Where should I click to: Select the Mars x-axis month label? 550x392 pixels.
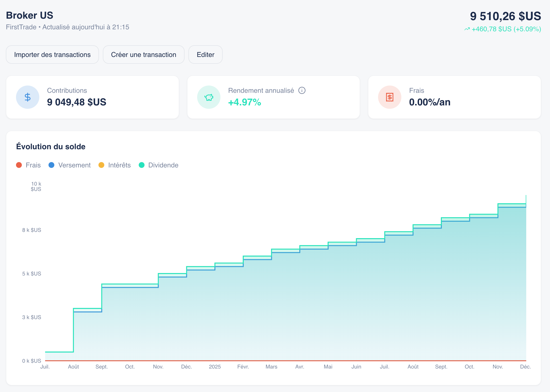[x=271, y=367]
